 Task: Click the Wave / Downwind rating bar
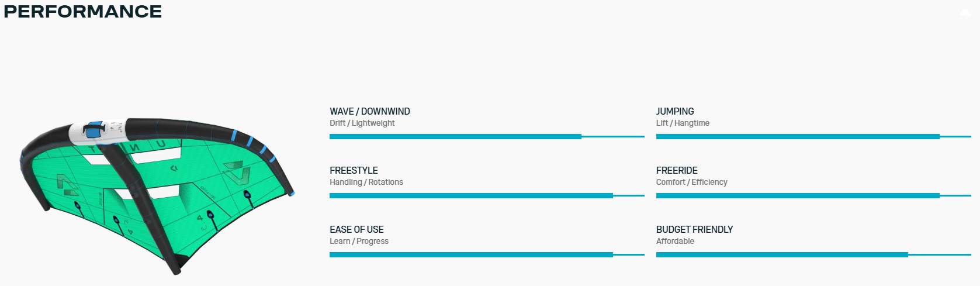pos(486,137)
